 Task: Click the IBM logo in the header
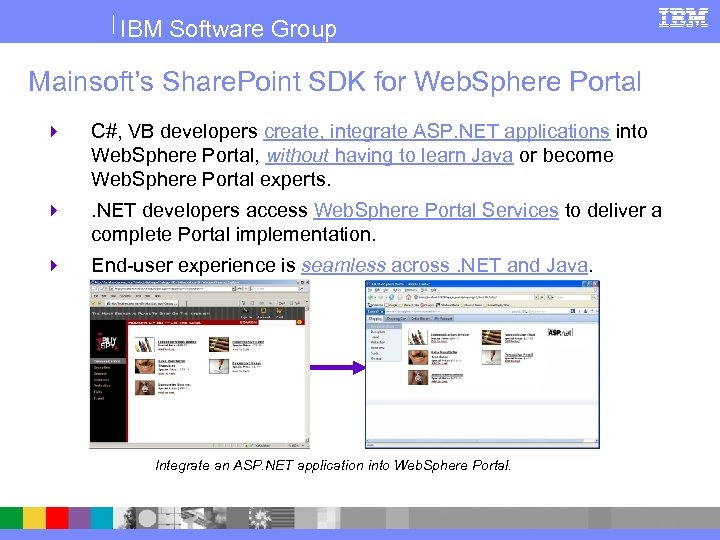point(683,18)
